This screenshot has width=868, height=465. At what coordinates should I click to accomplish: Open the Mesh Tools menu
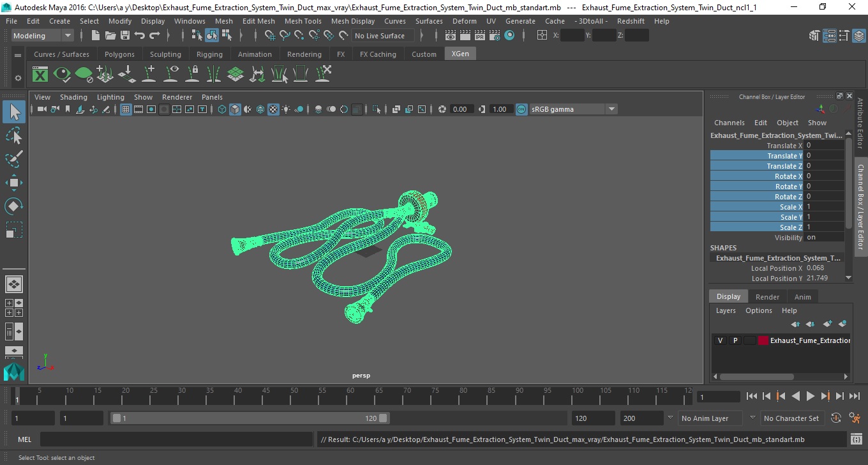click(303, 21)
